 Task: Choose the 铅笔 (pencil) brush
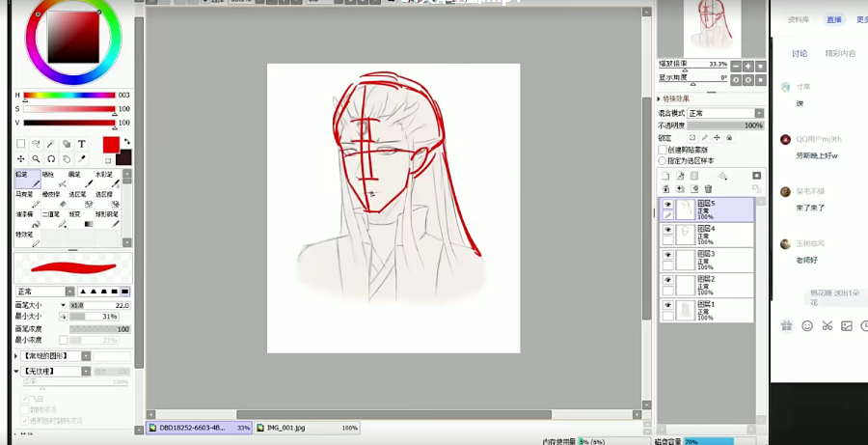26,179
